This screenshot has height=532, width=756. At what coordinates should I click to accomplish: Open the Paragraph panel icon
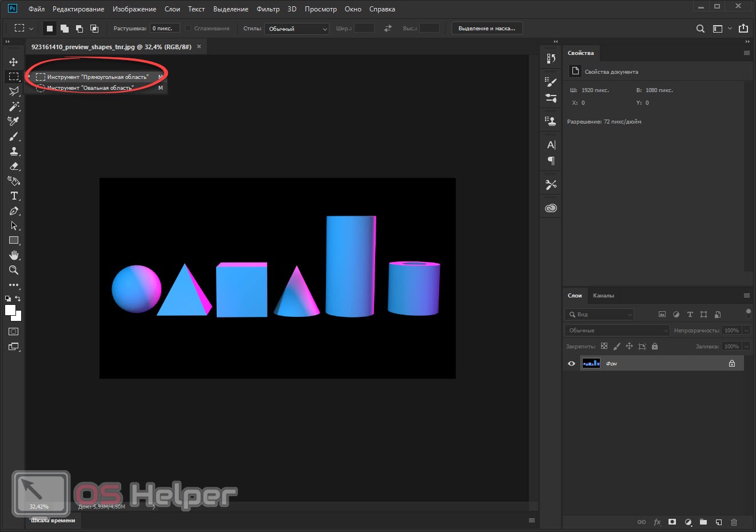pos(551,161)
